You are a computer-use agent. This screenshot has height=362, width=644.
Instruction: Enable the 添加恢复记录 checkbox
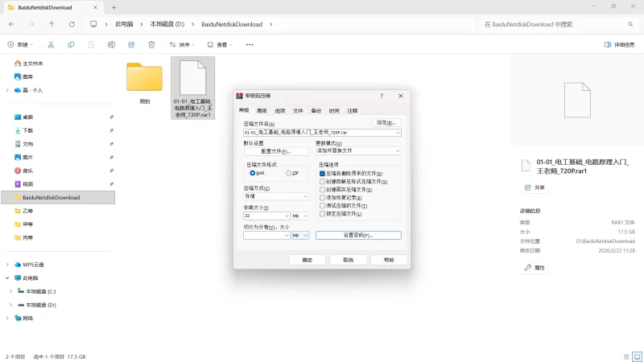(323, 197)
